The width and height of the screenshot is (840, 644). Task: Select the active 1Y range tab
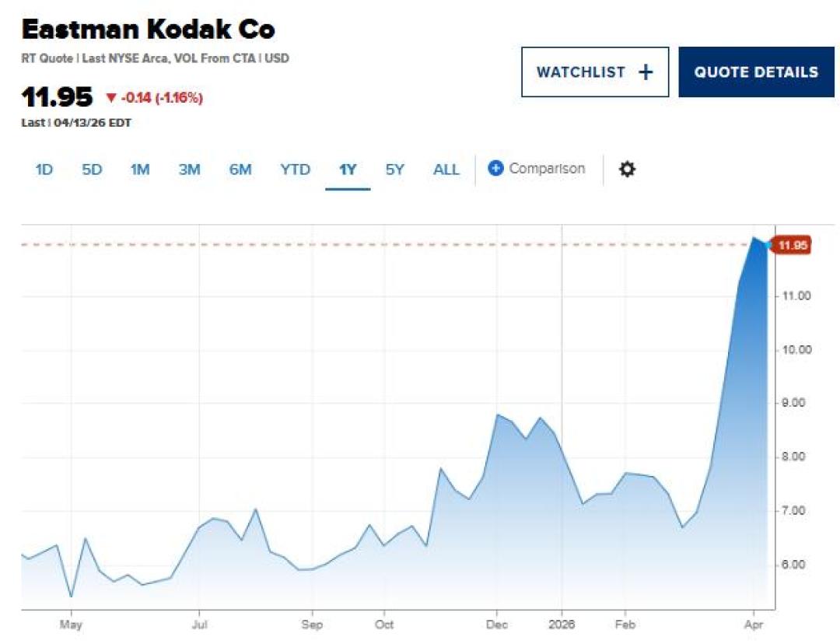[x=348, y=170]
